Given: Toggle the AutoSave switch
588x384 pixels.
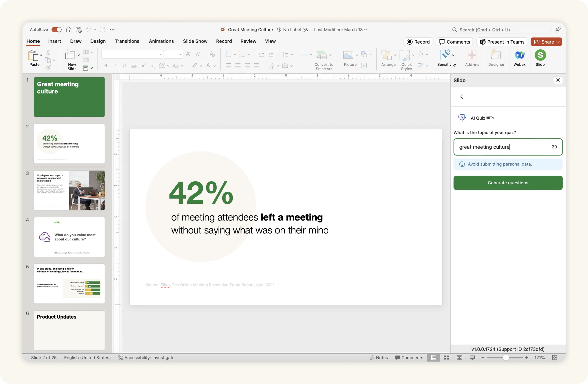Looking at the screenshot, I should point(56,30).
